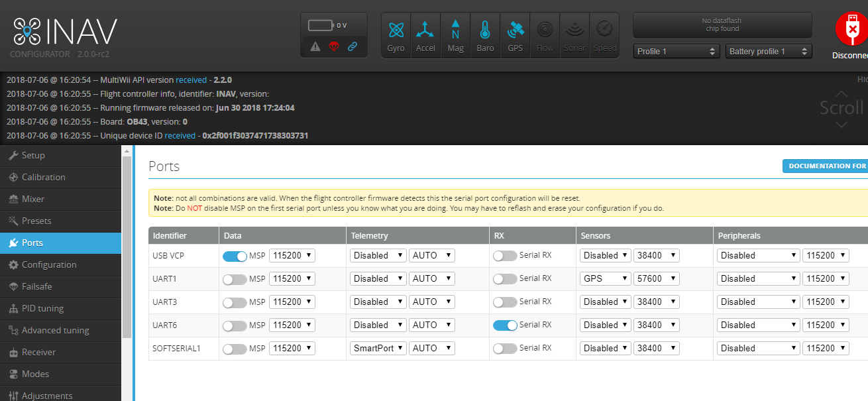Screen dimensions: 868x401
Task: Open the Calibration tab
Action: coord(61,177)
